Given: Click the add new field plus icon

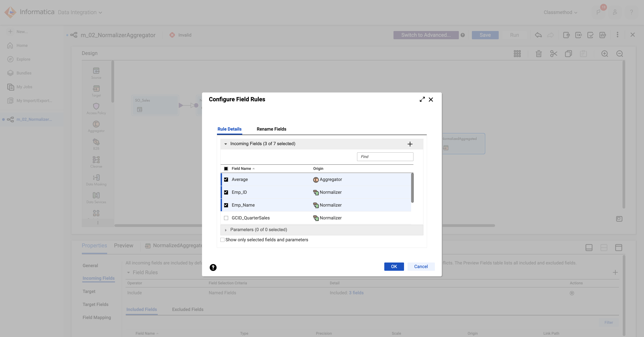Looking at the screenshot, I should [x=409, y=144].
